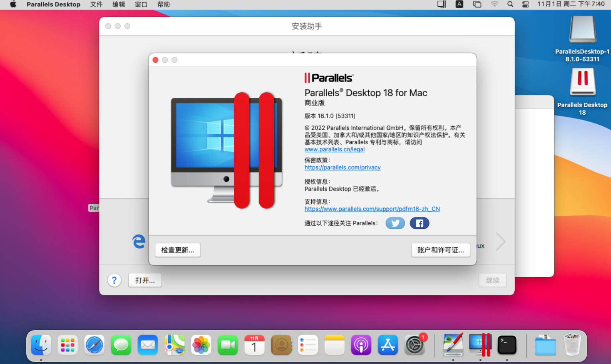Close the About Parallels Desktop window
Viewport: 611px width, 364px height.
point(155,60)
